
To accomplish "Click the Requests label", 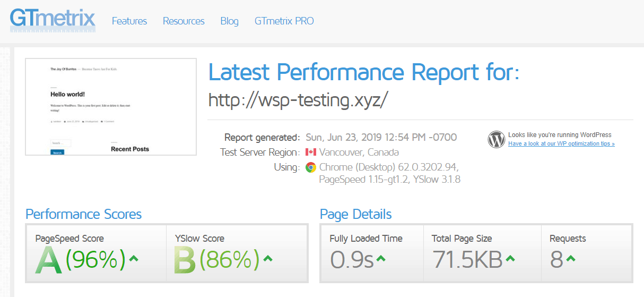I will click(568, 239).
